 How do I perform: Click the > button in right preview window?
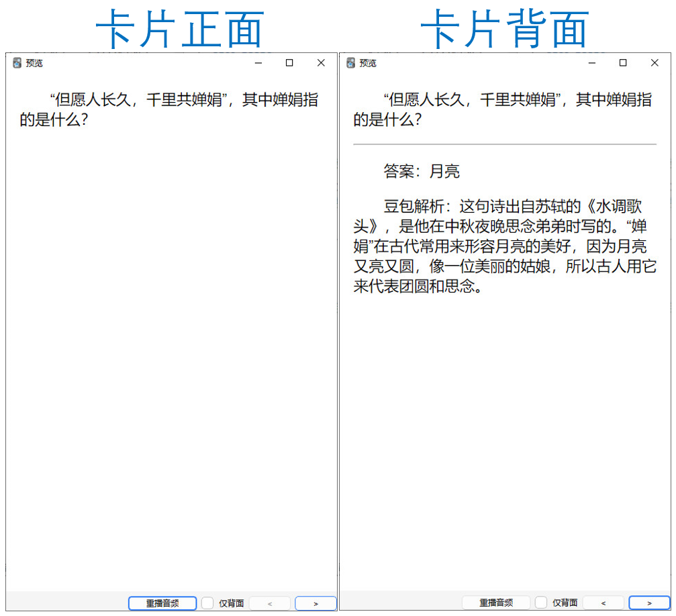[649, 603]
